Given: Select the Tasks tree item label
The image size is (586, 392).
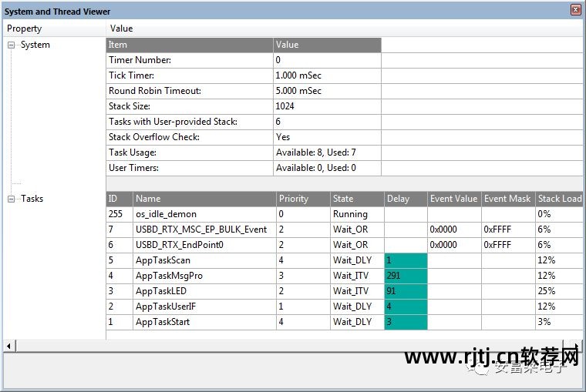Looking at the screenshot, I should point(32,199).
